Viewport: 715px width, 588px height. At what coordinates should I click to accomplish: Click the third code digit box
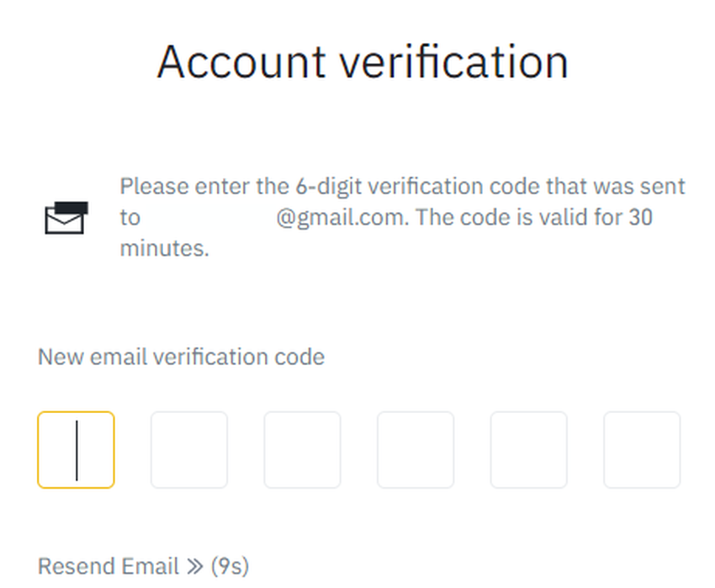302,450
